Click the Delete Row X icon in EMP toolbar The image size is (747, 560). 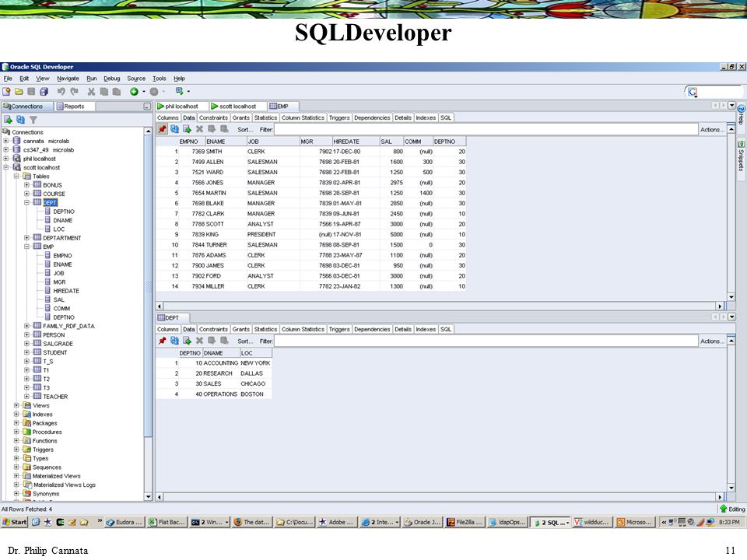pyautogui.click(x=199, y=129)
